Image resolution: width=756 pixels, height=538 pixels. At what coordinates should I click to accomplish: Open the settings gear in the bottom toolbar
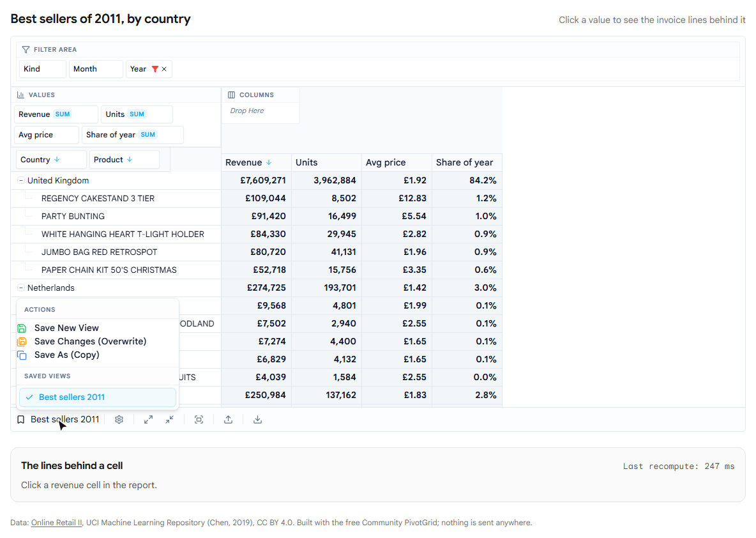click(x=119, y=419)
